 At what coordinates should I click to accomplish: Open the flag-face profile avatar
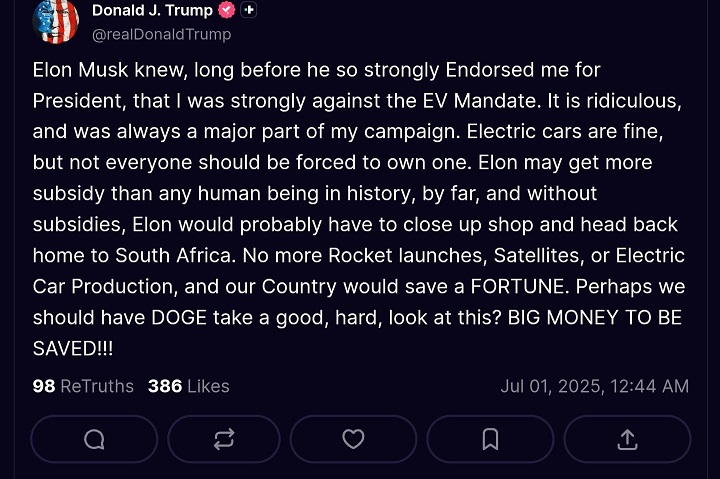pyautogui.click(x=56, y=21)
